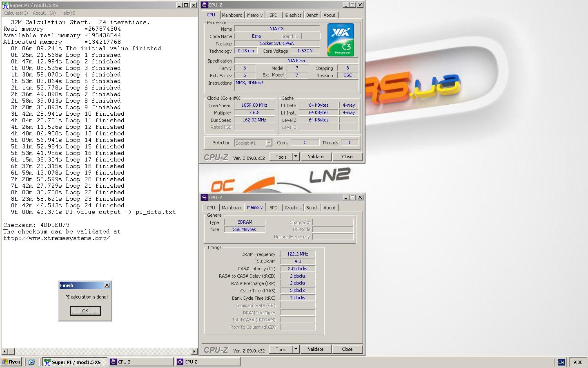The height and width of the screenshot is (368, 588).
Task: Click Tools button in upper CPU-Z
Action: pos(281,157)
